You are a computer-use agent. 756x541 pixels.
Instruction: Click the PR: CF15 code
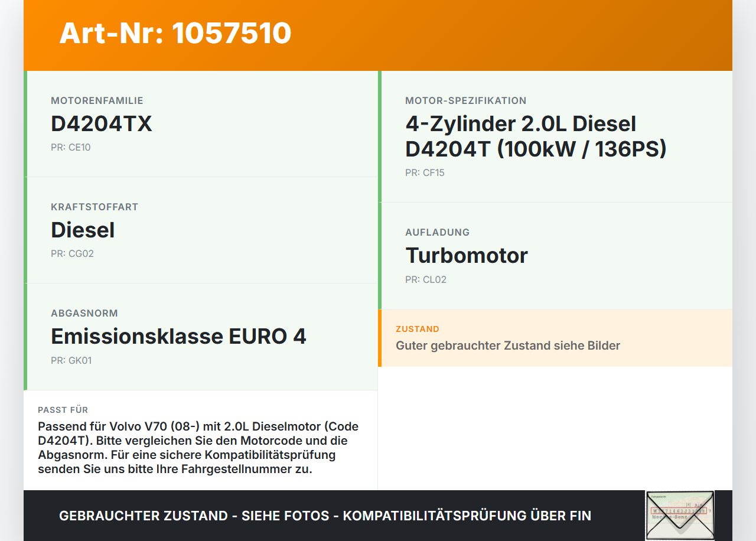[x=425, y=173]
